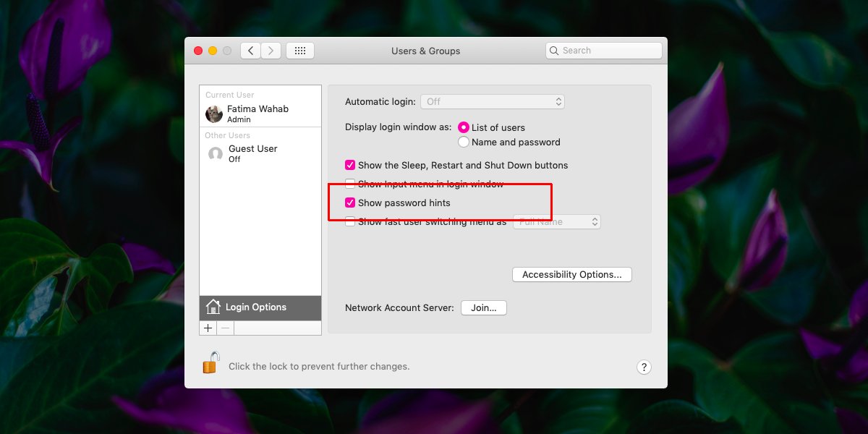Disable Show the Sleep, Restart and Shut Down buttons
This screenshot has width=868, height=434.
pos(350,165)
